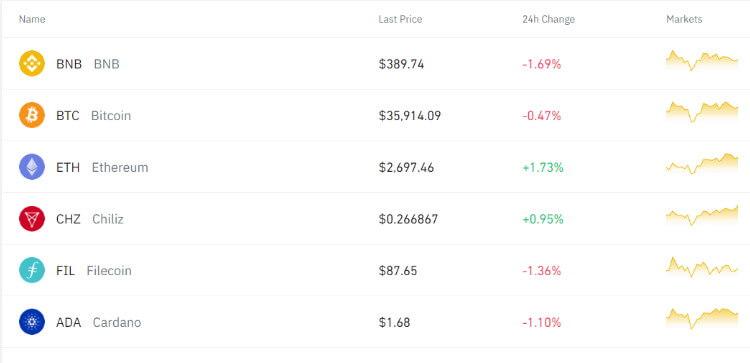Open the Filecoin market sparkline chart
The image size is (750, 363).
click(702, 267)
